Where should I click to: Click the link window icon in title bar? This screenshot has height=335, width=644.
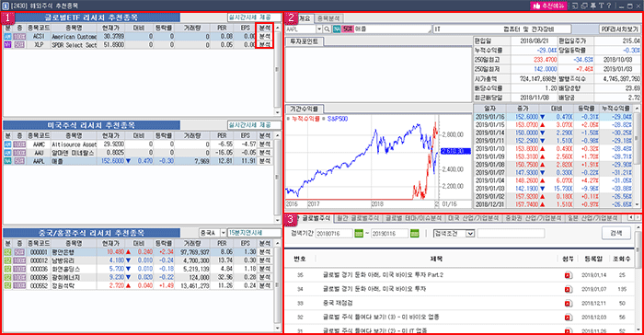tap(584, 6)
